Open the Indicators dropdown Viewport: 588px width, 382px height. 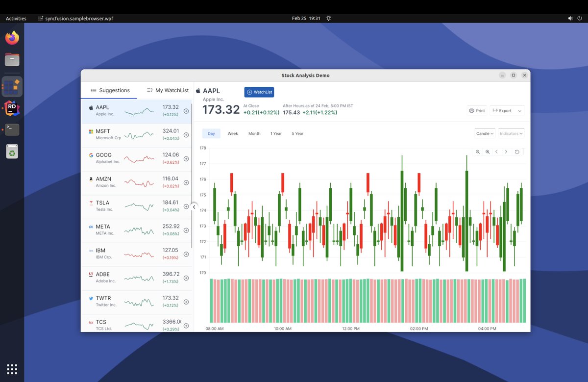(511, 133)
